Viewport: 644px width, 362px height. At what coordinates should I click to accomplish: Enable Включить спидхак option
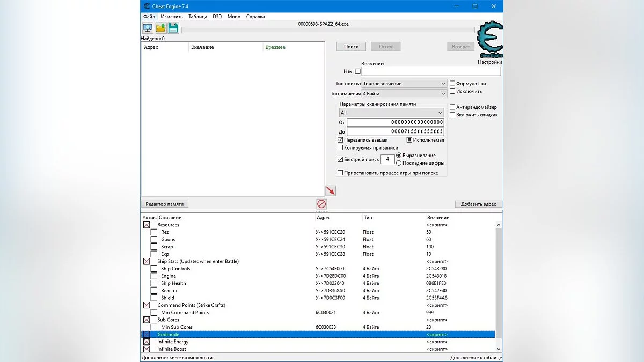[452, 114]
